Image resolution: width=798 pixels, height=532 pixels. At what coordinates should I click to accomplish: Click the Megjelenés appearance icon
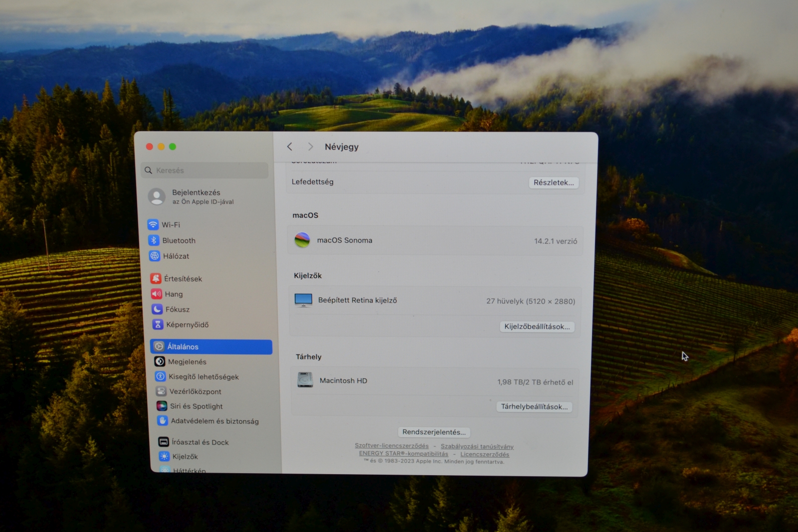(160, 361)
